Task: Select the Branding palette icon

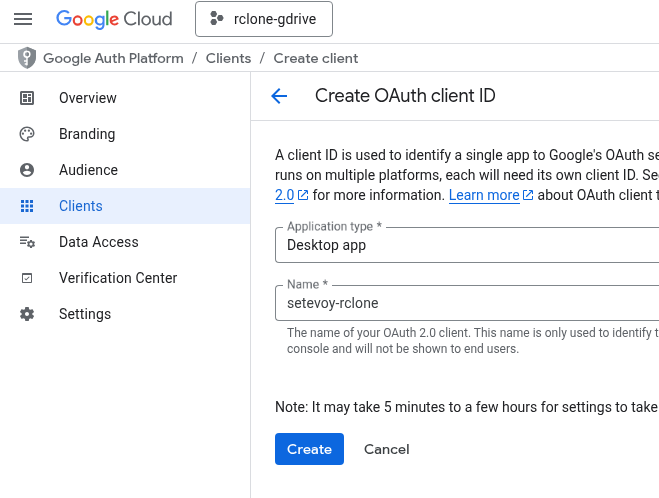Action: pyautogui.click(x=27, y=134)
